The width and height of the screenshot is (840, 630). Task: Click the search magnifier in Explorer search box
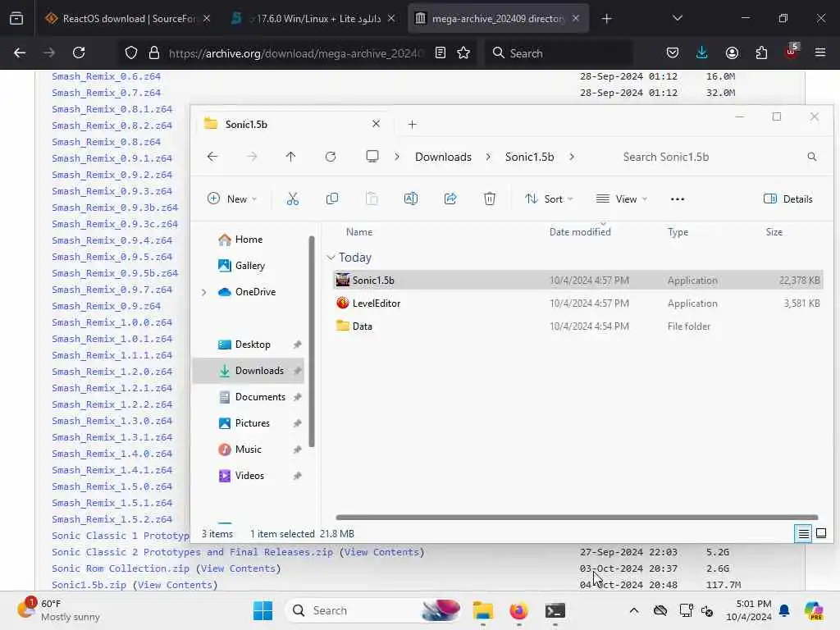[811, 157]
